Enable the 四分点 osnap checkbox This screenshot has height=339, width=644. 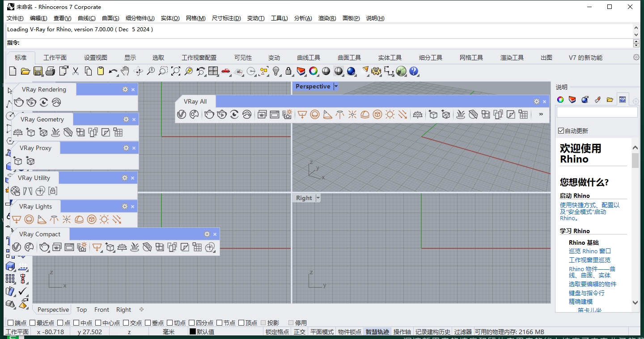pyautogui.click(x=192, y=322)
